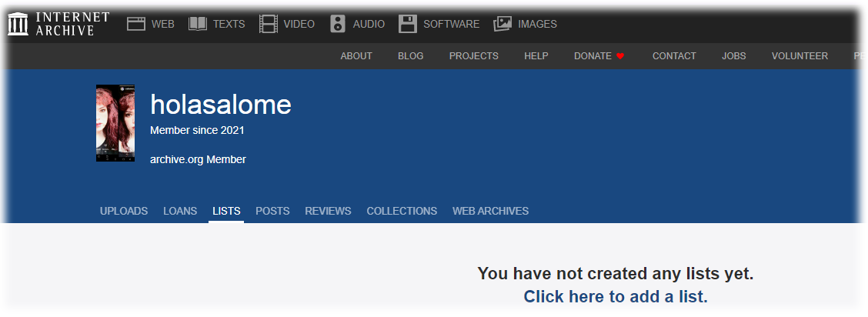Switch to the POSTS tab
The image size is (868, 317).
272,211
